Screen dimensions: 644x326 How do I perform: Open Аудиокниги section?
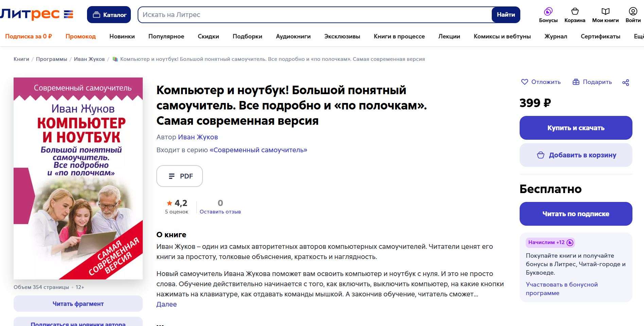(x=293, y=36)
